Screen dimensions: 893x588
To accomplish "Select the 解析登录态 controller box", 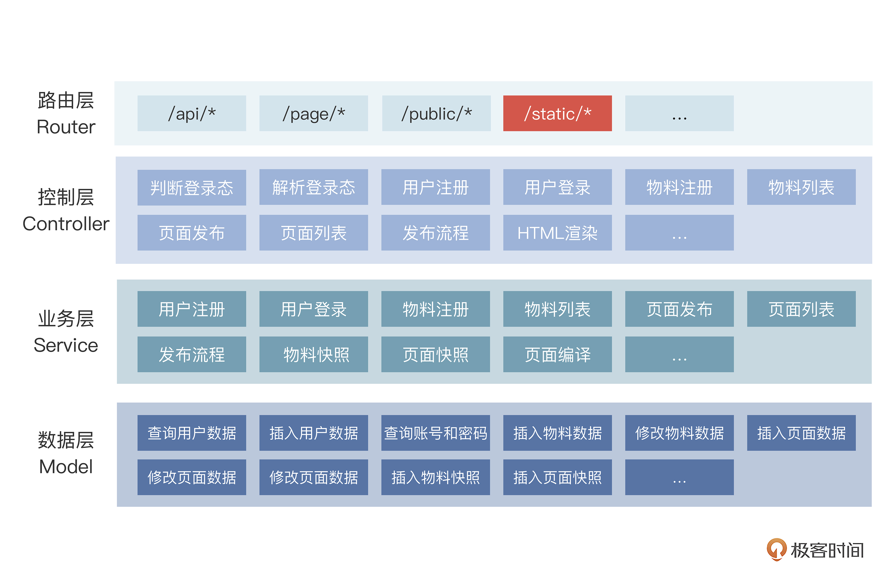I will (x=314, y=187).
